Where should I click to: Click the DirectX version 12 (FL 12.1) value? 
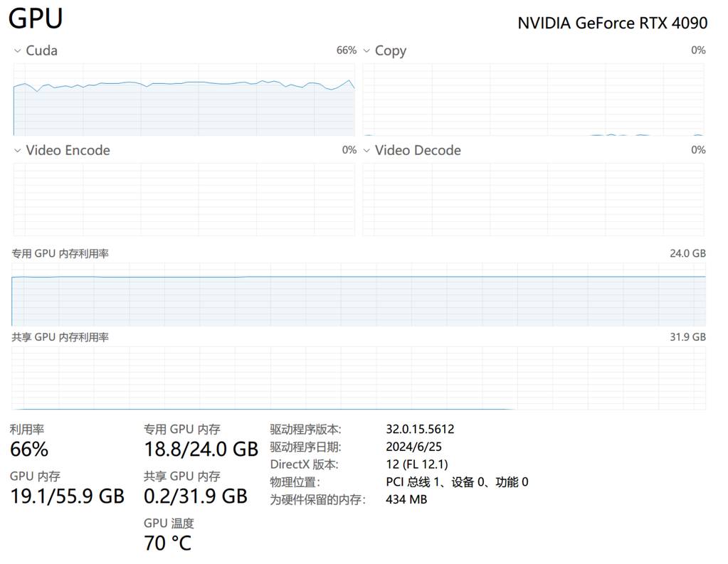(x=416, y=464)
